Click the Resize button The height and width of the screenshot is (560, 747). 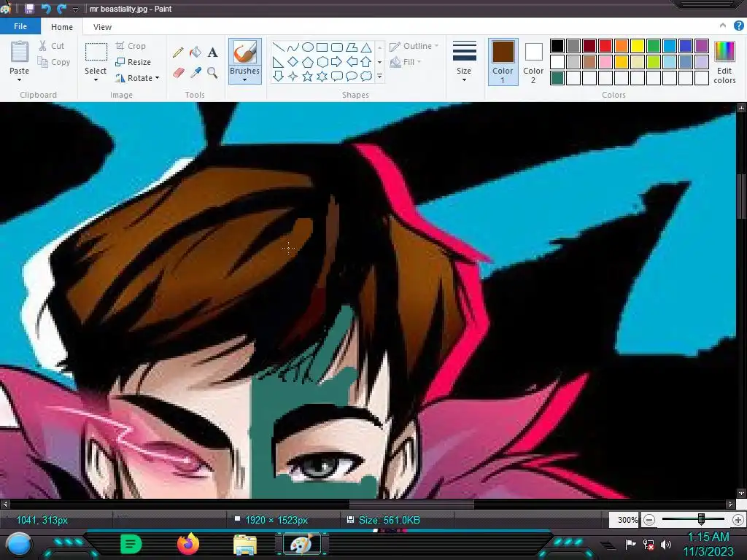[x=133, y=62]
